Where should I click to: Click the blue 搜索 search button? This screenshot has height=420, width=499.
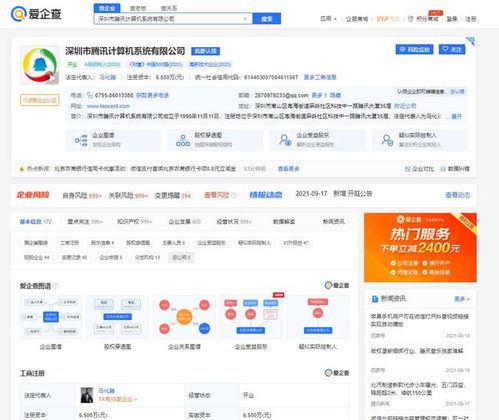(267, 19)
